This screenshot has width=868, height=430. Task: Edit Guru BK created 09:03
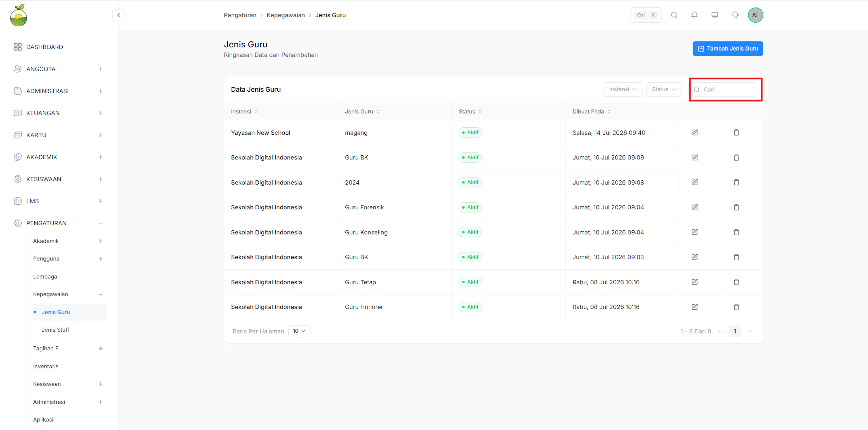pos(695,257)
